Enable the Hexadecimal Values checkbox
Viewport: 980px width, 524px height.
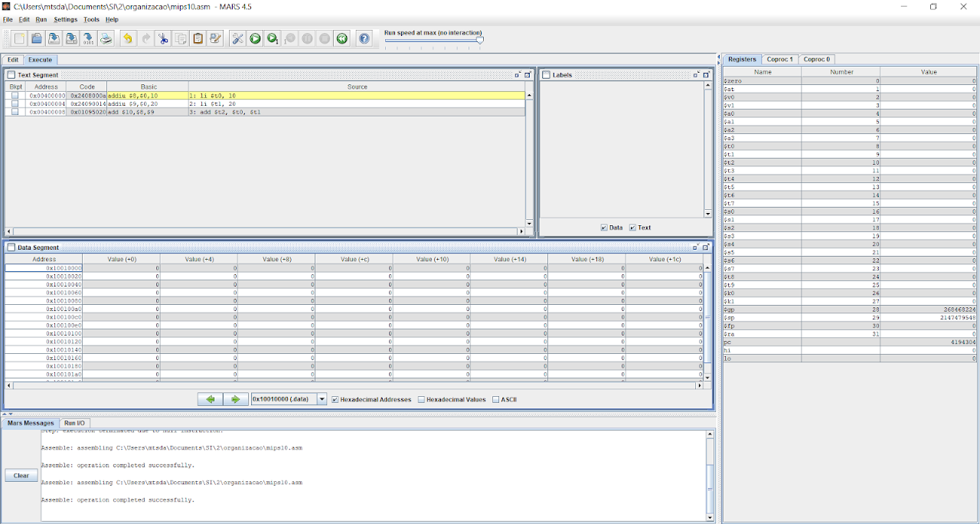(x=422, y=399)
